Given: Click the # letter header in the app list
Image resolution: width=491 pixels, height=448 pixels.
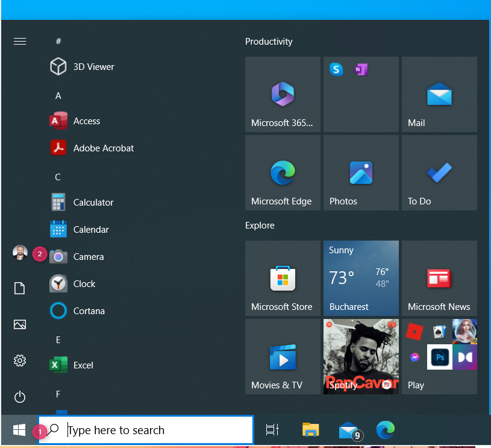Looking at the screenshot, I should [x=58, y=41].
